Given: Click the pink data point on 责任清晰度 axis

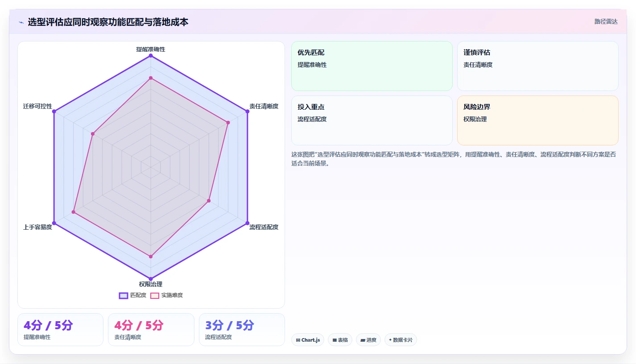Looking at the screenshot, I should (x=228, y=123).
